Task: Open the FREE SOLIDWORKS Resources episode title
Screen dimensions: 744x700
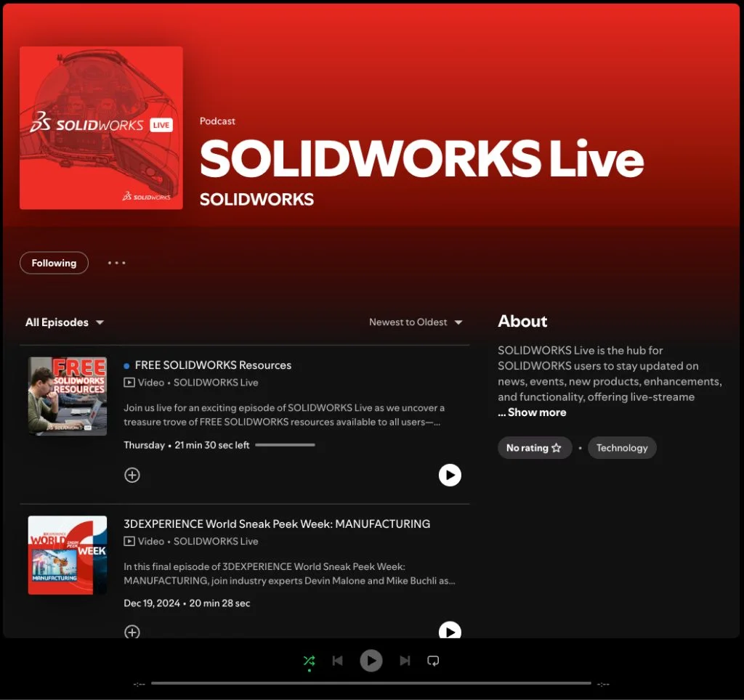Action: pos(213,365)
